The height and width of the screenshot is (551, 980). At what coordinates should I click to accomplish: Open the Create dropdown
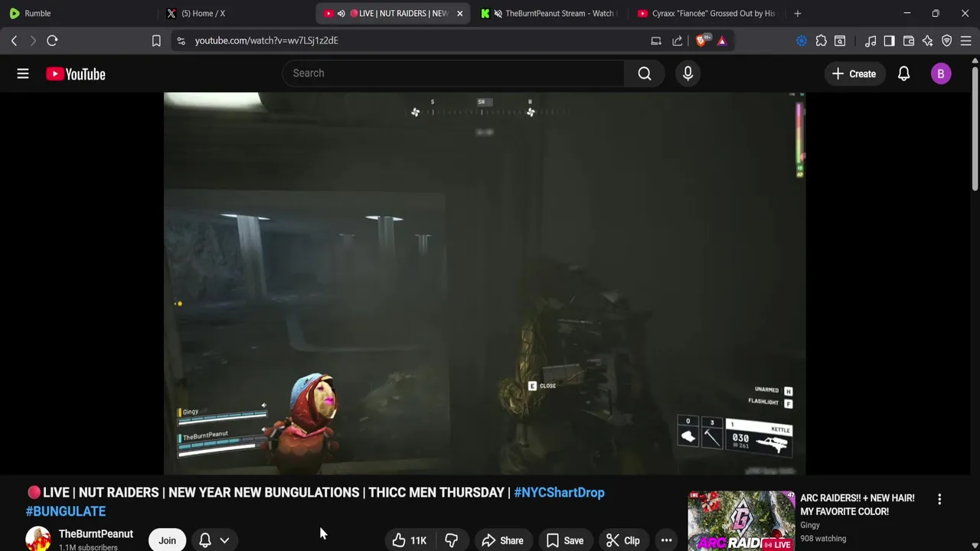pyautogui.click(x=854, y=73)
